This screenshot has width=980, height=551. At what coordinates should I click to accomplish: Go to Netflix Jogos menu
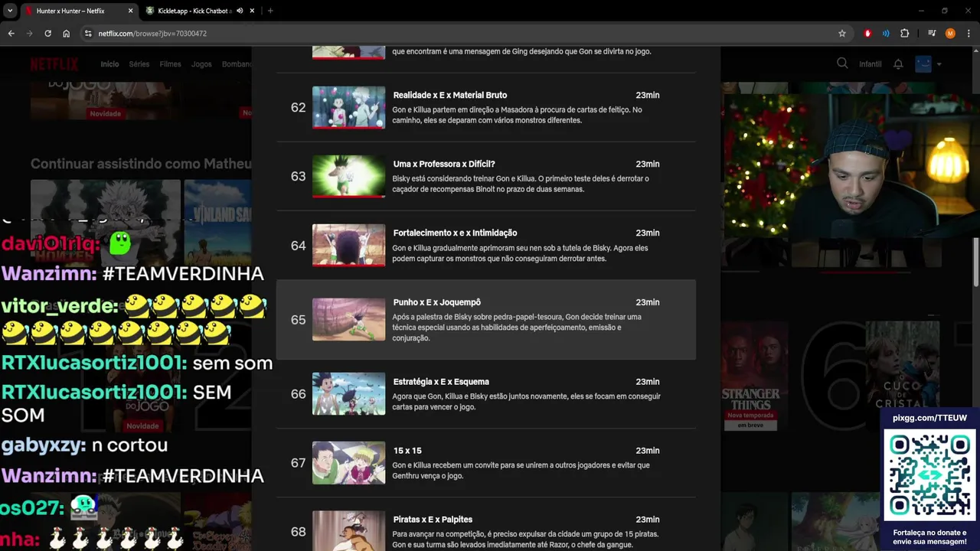point(201,64)
